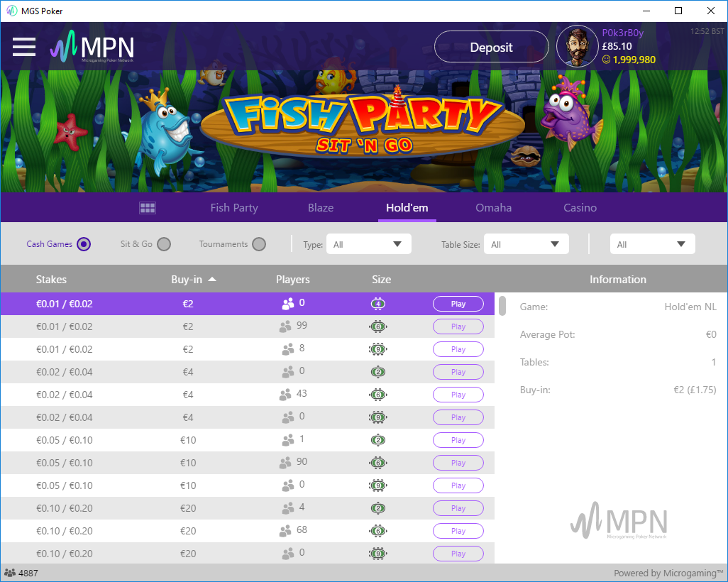Play the table with 68 players

tap(458, 531)
